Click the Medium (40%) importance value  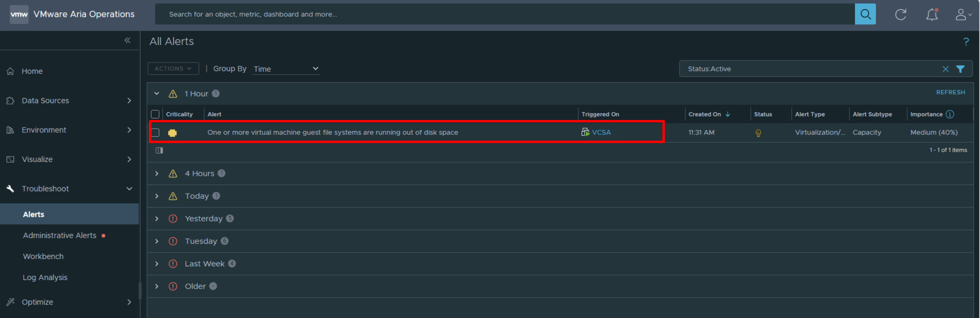point(933,132)
